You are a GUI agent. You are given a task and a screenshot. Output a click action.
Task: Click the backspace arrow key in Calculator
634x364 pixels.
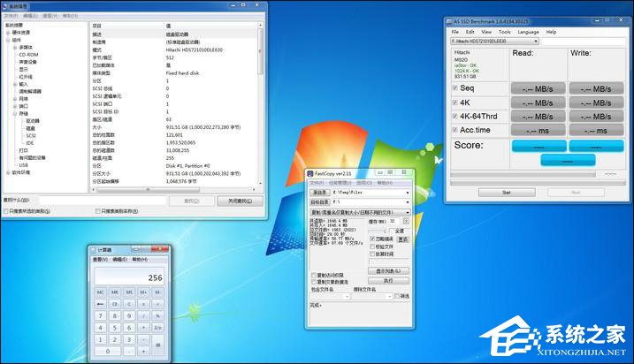100,304
